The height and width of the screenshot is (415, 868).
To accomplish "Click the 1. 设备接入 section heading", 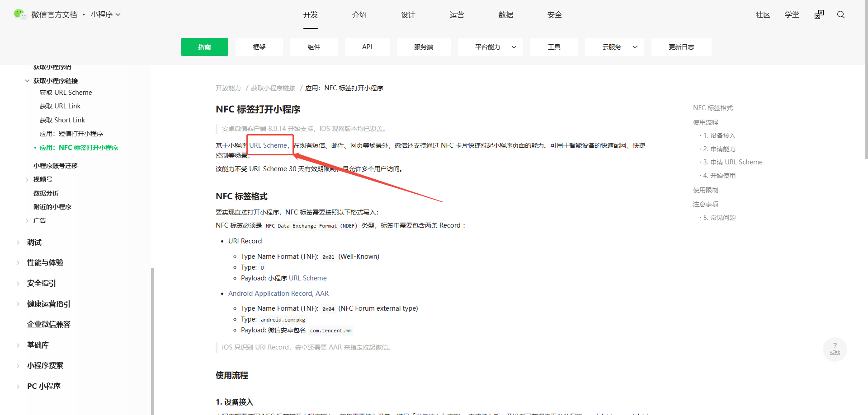I will tap(234, 402).
